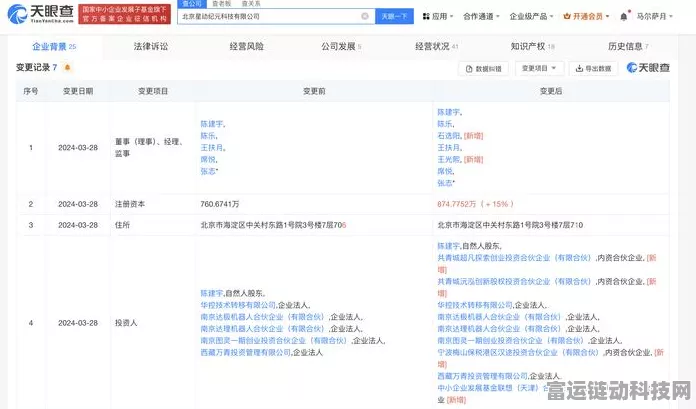
Task: Click the 874.7752万 (+15%) value
Action: [x=475, y=204]
